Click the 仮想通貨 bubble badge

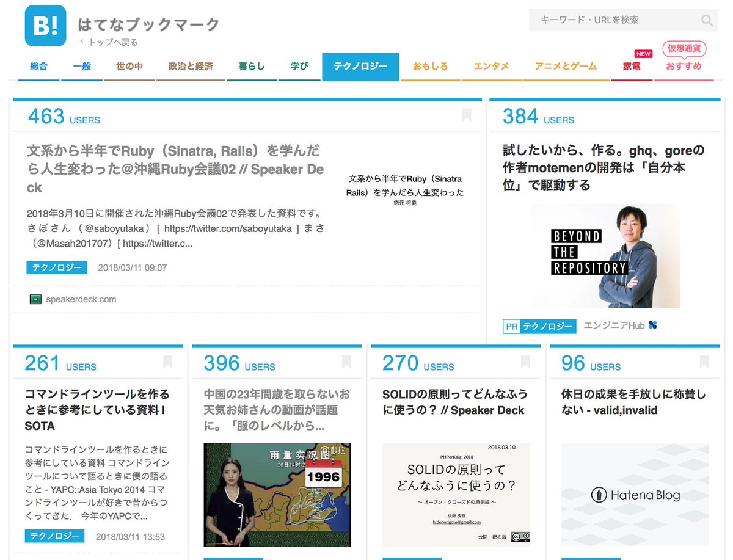click(684, 48)
